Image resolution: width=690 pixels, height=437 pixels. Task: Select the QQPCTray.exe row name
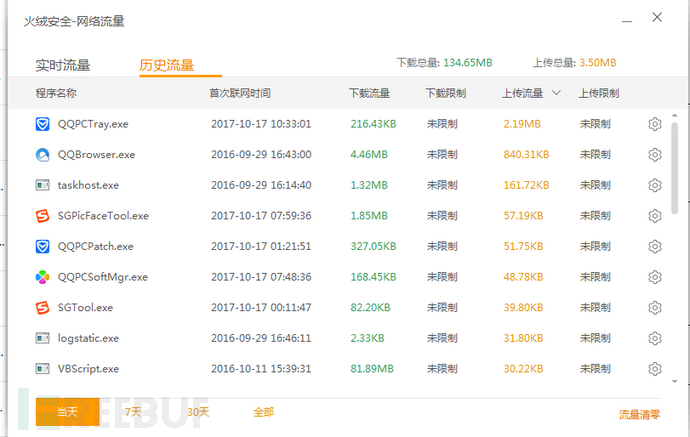coord(93,124)
